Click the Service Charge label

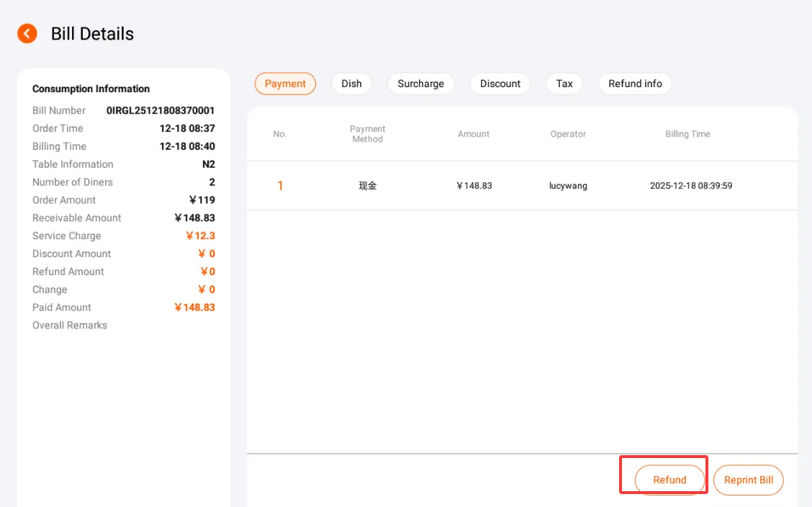tap(67, 235)
